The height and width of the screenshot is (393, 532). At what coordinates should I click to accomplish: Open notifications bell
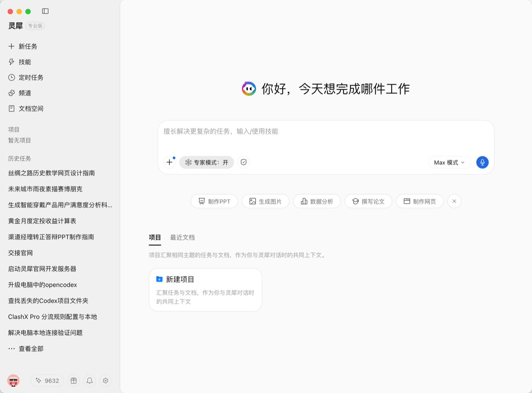coord(89,380)
